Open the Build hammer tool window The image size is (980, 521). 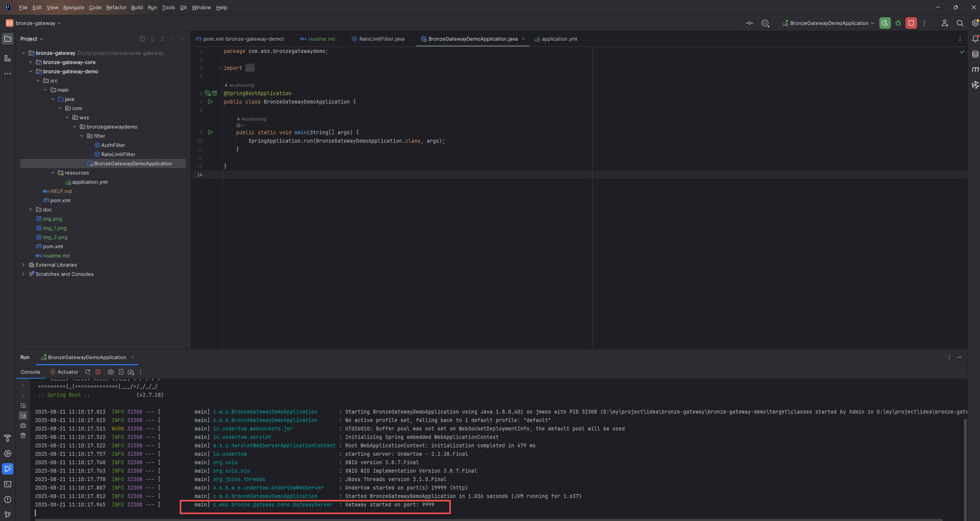pyautogui.click(x=8, y=438)
